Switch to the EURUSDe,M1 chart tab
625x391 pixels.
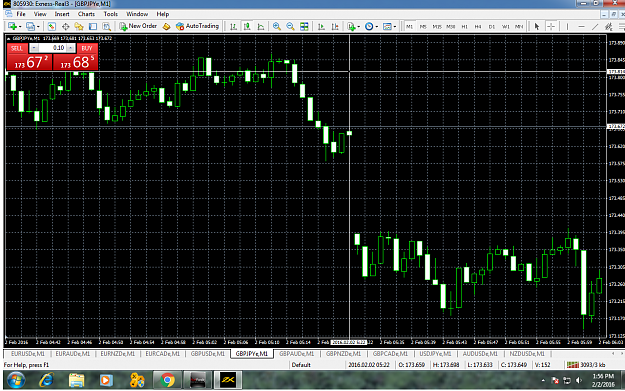[28, 354]
